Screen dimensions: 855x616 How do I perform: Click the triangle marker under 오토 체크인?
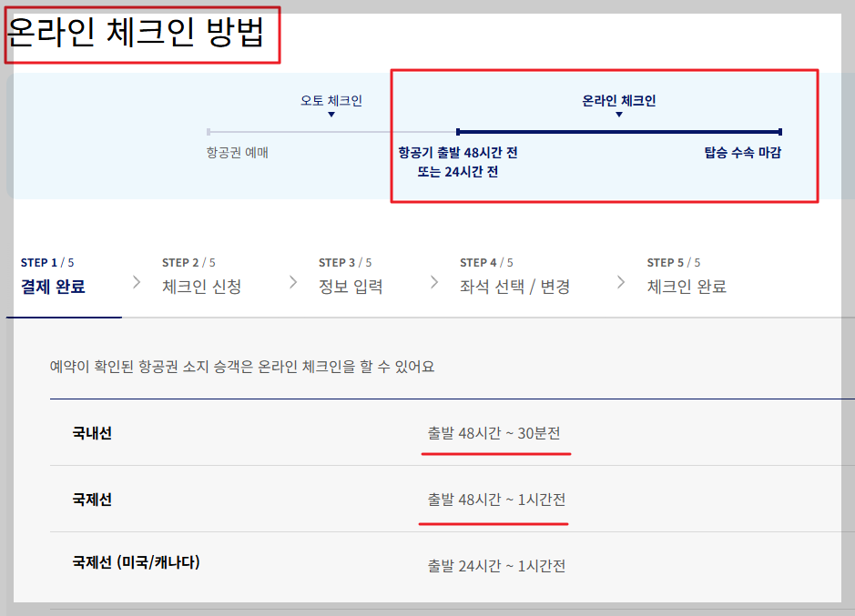[x=331, y=115]
